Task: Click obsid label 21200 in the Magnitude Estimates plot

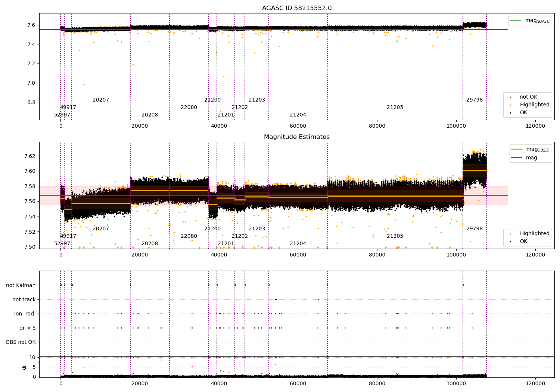Action: (x=212, y=229)
